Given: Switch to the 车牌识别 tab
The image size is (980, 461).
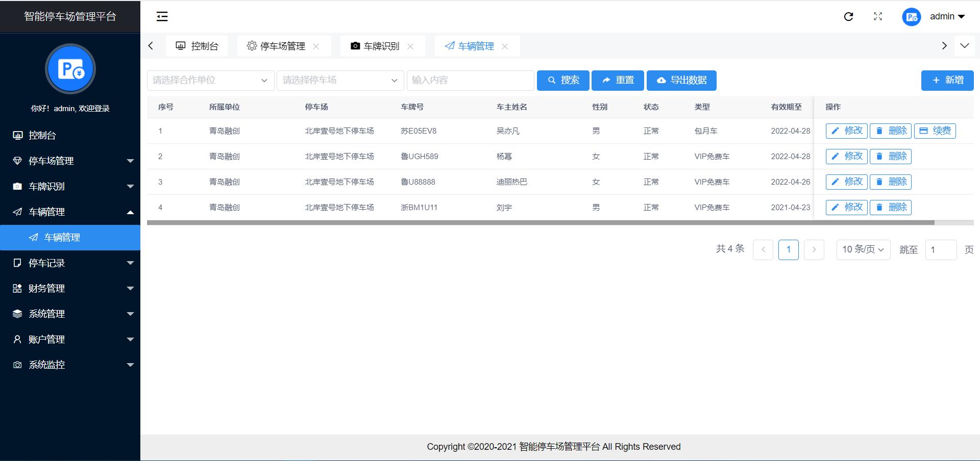Looking at the screenshot, I should [x=381, y=45].
